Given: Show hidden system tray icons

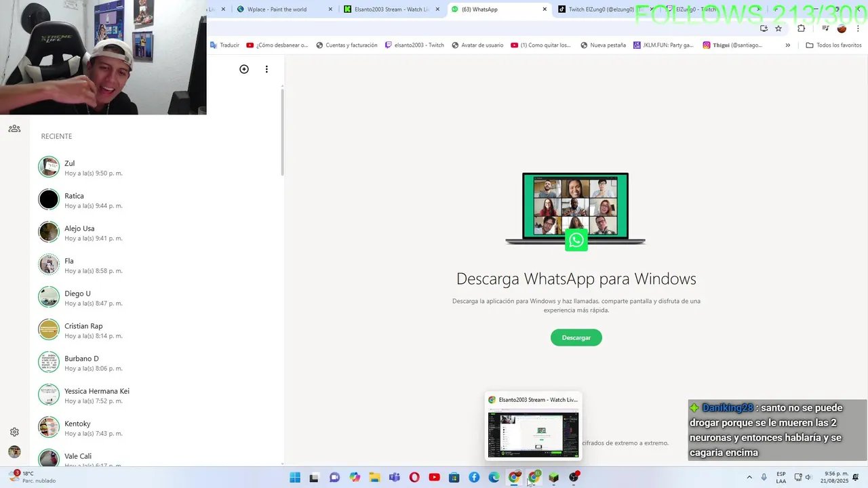Looking at the screenshot, I should [749, 477].
